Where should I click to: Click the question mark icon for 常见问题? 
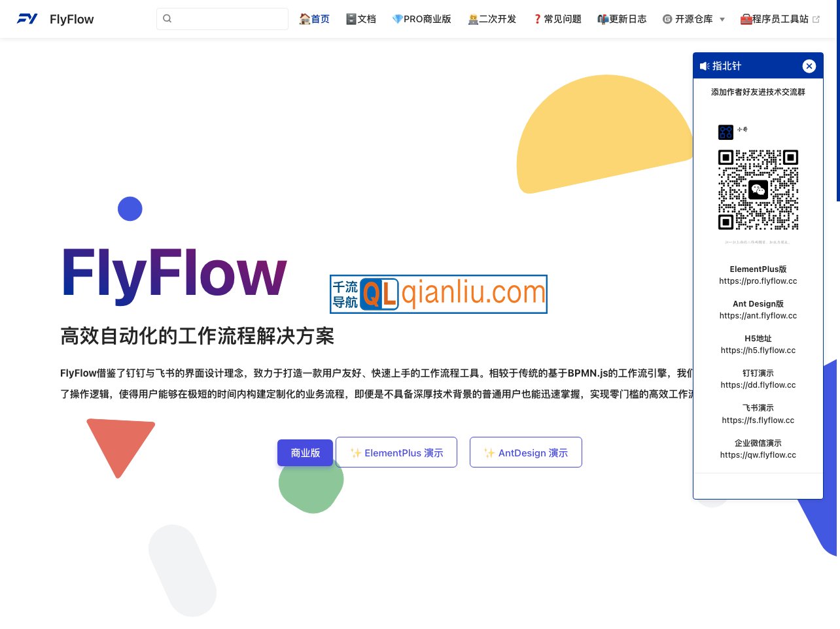[x=537, y=19]
